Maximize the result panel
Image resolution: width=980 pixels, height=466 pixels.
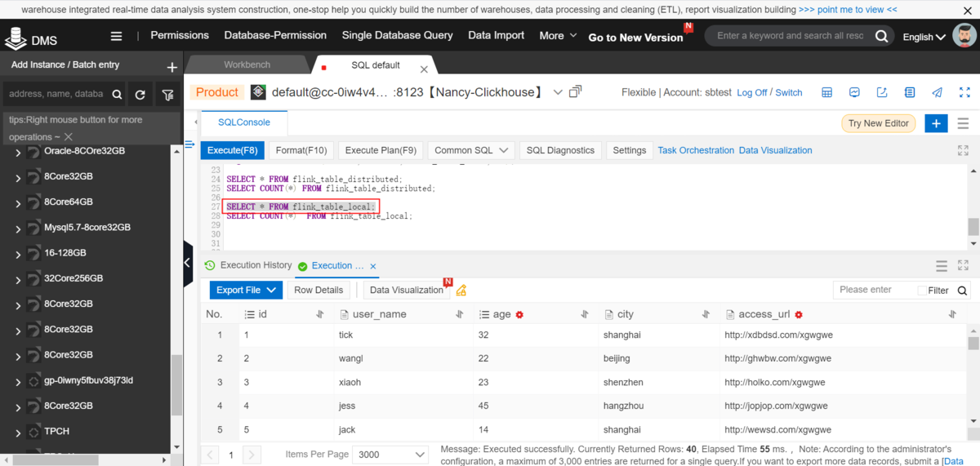963,266
